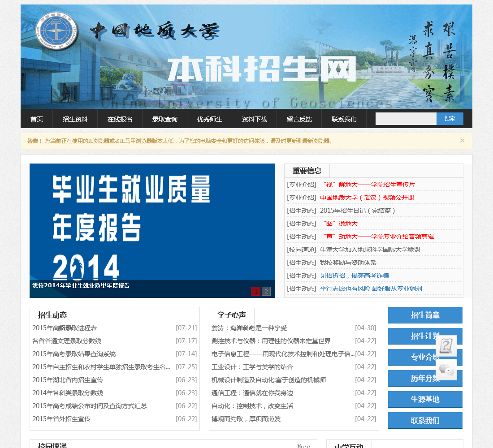Open 自动化：控制技术，改变生活 link
This screenshot has height=448, width=493.
[252, 406]
